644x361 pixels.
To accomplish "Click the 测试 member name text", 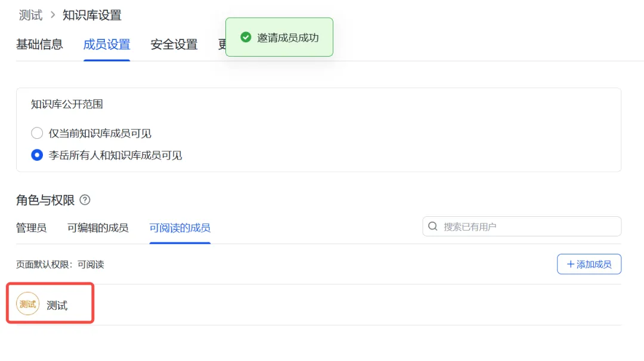I will [x=57, y=306].
